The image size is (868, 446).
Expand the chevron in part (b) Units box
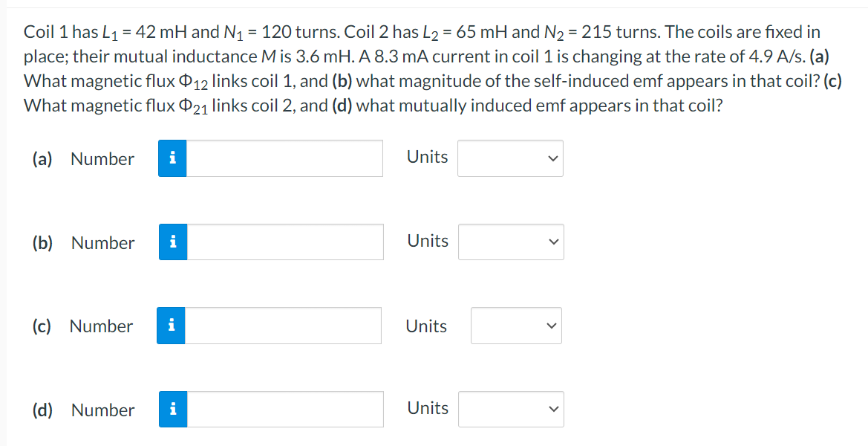(x=552, y=242)
